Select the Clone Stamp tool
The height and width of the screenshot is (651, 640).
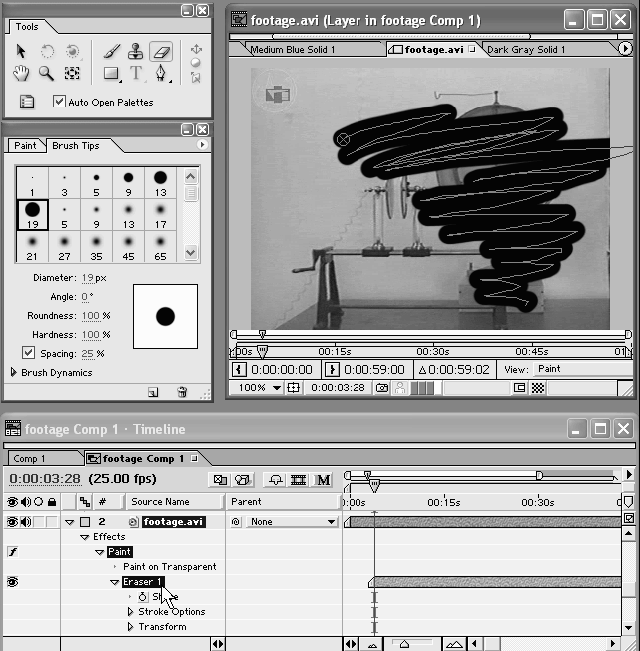pos(136,51)
